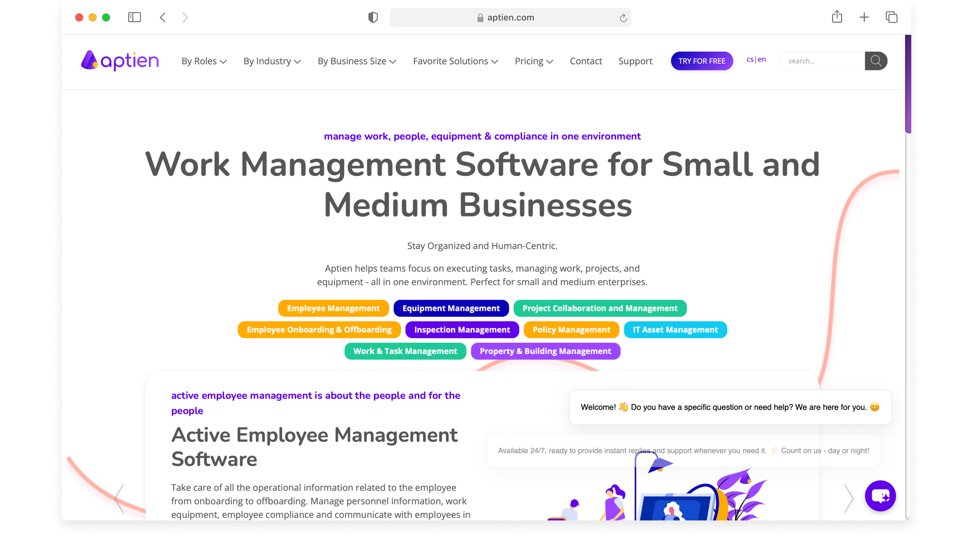The height and width of the screenshot is (560, 973).
Task: Open the Pricing dropdown menu
Action: pos(533,61)
